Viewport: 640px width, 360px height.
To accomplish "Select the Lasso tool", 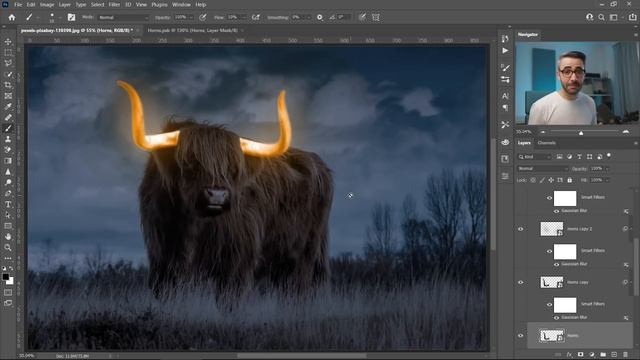I will [x=8, y=63].
